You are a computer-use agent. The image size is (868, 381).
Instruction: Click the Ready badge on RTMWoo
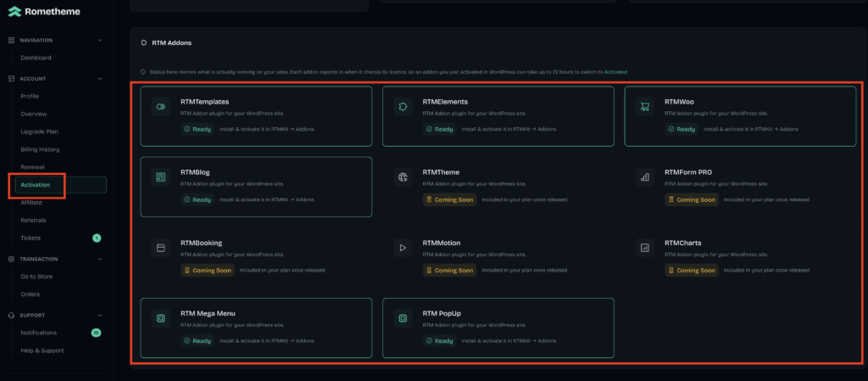(682, 129)
